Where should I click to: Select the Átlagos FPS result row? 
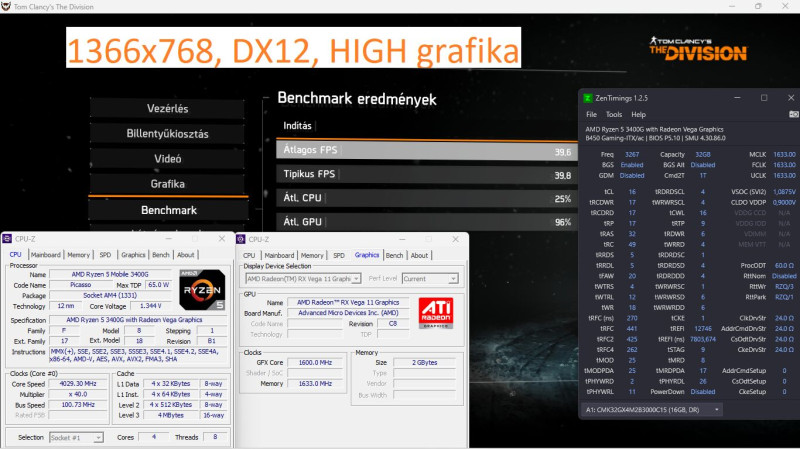click(x=427, y=151)
